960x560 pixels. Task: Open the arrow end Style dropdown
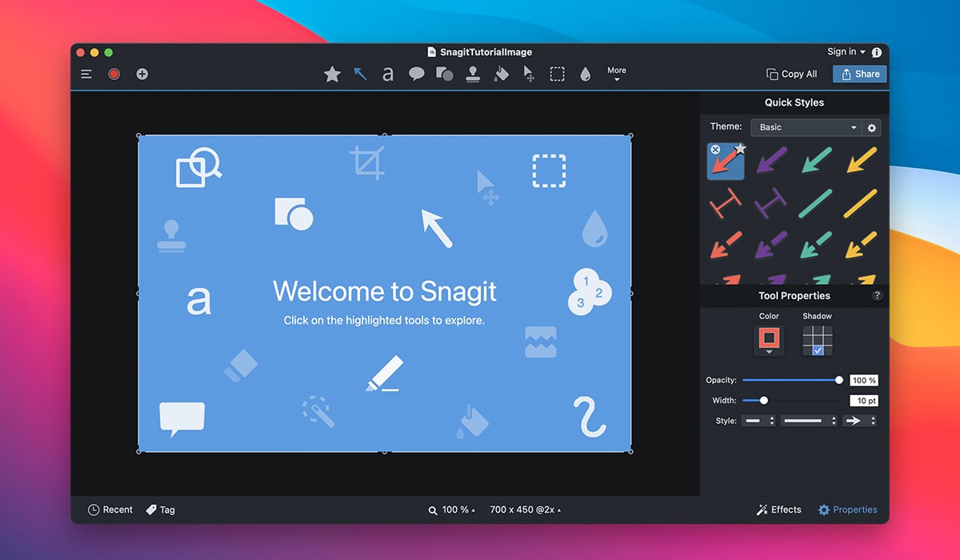[860, 420]
